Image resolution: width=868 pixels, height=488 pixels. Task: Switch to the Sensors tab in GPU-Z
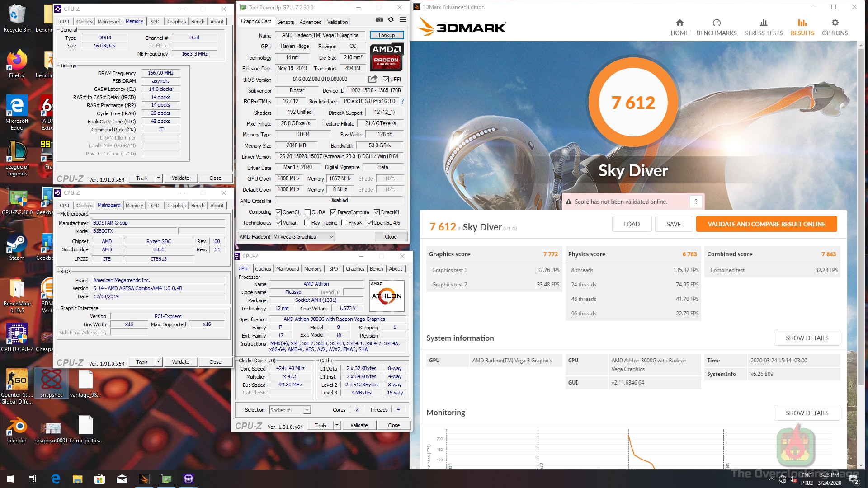285,22
